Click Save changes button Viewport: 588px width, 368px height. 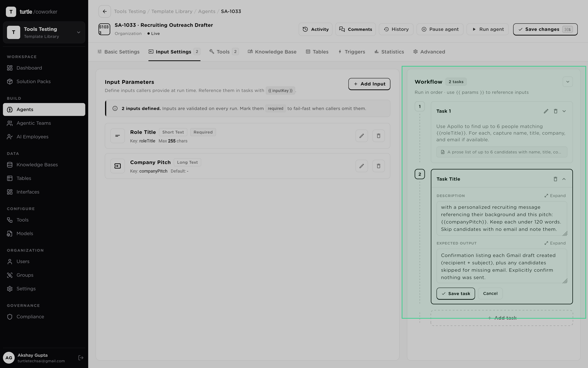tap(545, 29)
